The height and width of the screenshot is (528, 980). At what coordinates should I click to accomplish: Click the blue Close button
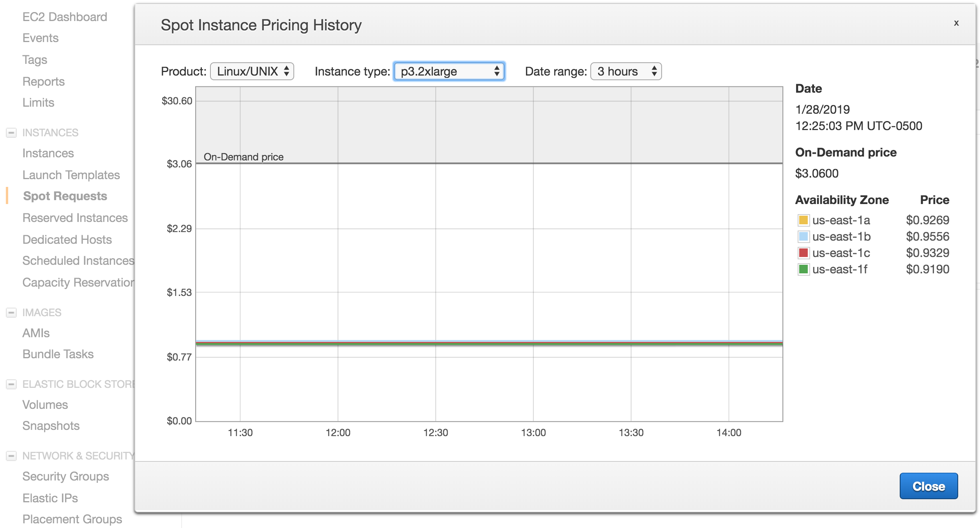click(x=929, y=486)
